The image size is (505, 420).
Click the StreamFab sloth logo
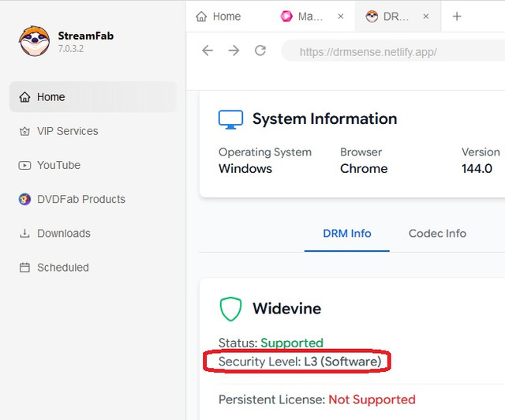(35, 41)
